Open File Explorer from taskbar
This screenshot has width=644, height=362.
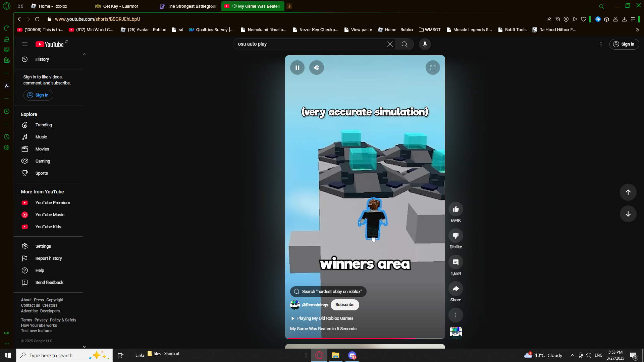click(x=335, y=355)
